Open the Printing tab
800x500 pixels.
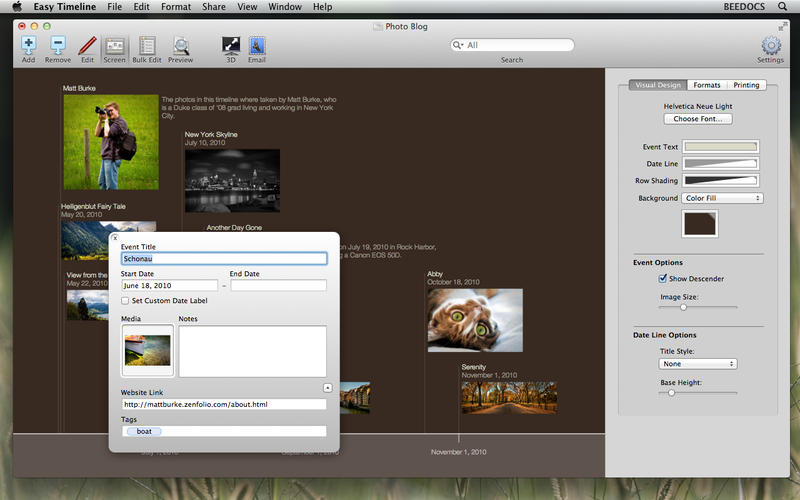coord(746,85)
